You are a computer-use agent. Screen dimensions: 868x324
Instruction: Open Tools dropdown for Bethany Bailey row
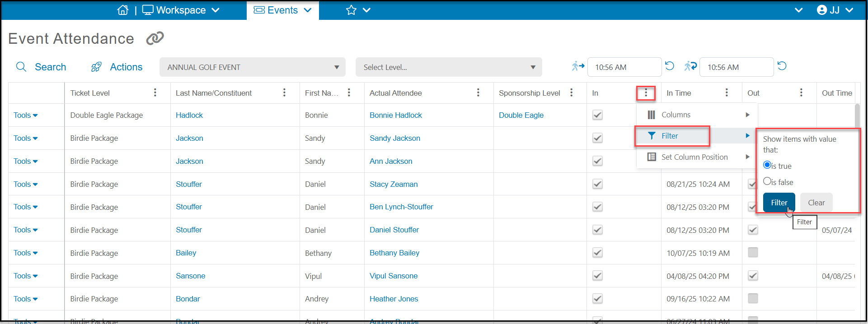pyautogui.click(x=26, y=253)
